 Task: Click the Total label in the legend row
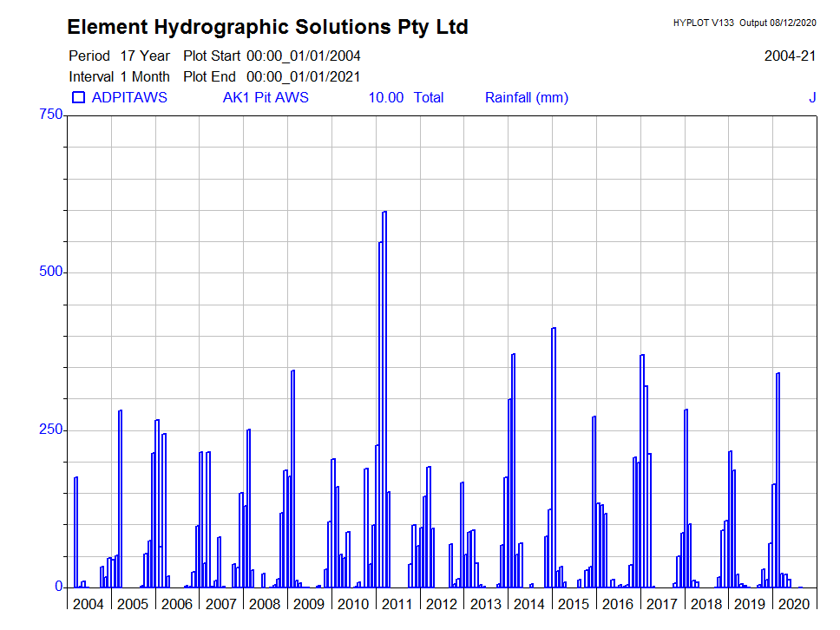coord(429,97)
